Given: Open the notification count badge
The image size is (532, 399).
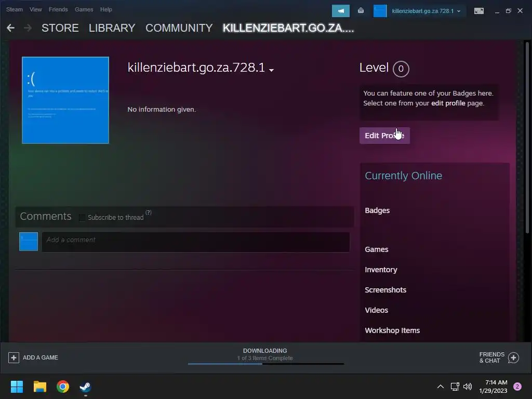Looking at the screenshot, I should click(x=517, y=387).
